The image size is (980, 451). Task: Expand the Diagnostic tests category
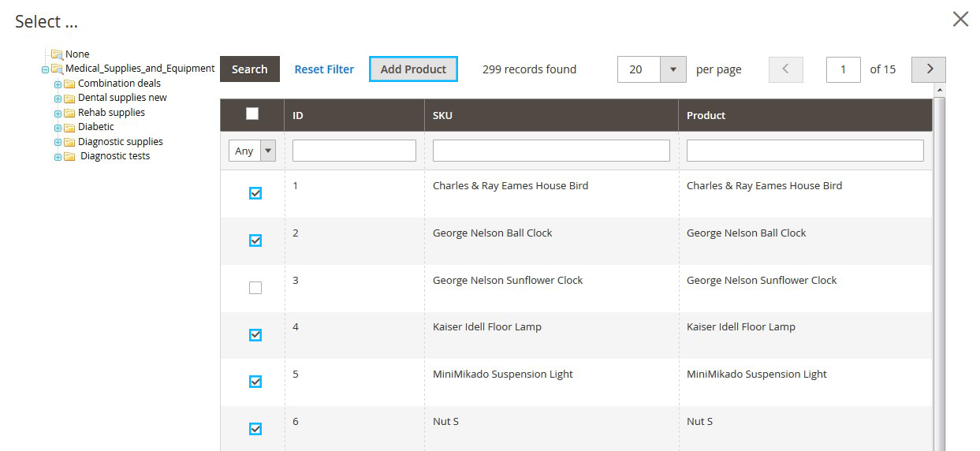tap(58, 157)
